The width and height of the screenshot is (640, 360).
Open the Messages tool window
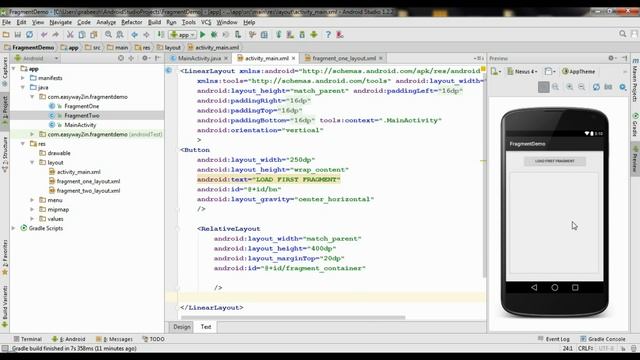114,339
